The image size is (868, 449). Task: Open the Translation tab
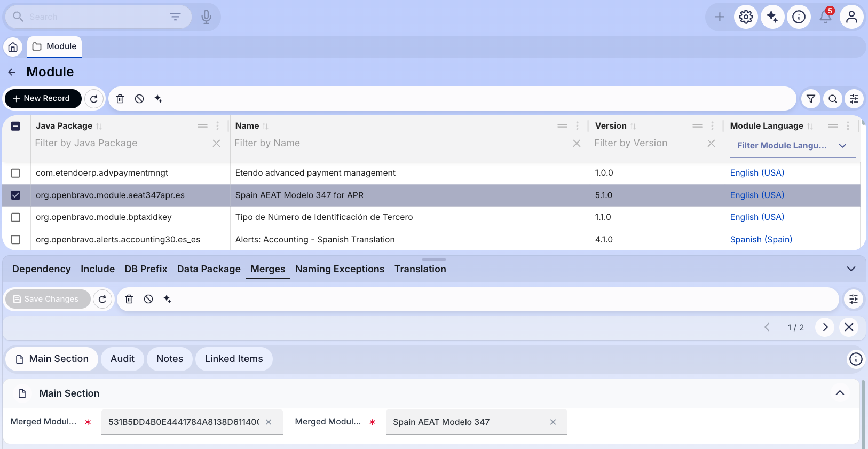[x=420, y=269]
